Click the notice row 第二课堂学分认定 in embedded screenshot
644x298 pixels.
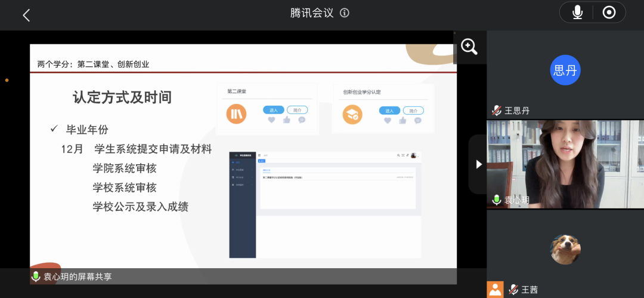coord(338,177)
